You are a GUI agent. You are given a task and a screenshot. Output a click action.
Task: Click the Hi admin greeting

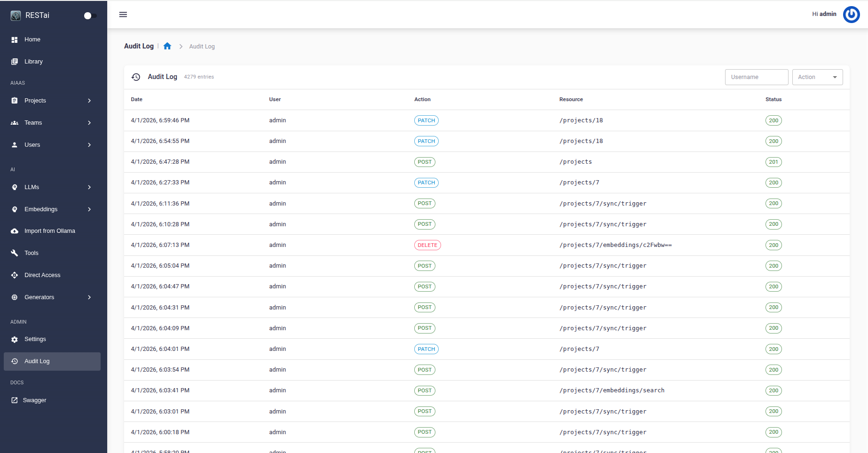coord(824,14)
